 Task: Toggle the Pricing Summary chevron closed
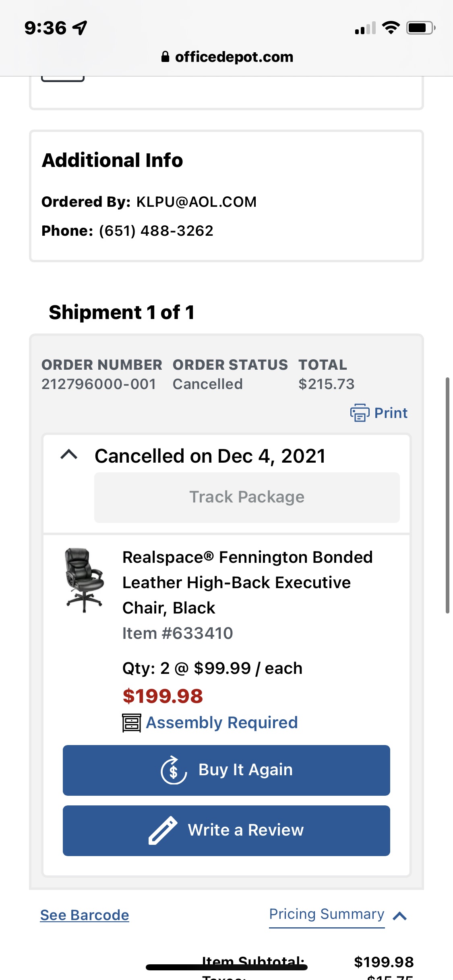pos(399,916)
